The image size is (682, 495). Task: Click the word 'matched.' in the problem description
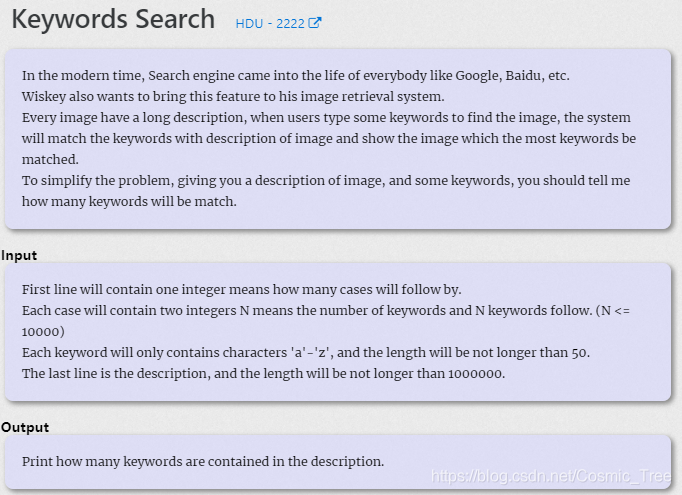[x=50, y=160]
